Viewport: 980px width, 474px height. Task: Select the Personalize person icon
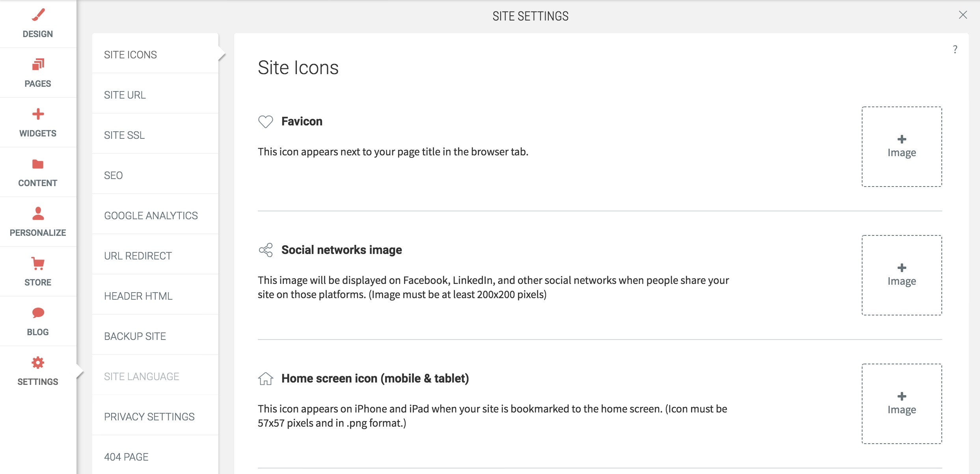[38, 214]
